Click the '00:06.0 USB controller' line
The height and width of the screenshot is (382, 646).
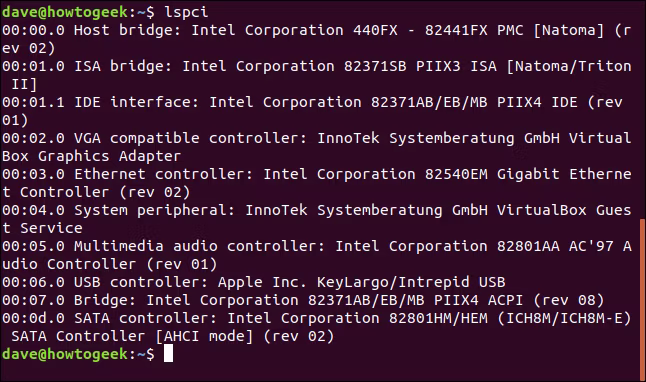point(253,282)
